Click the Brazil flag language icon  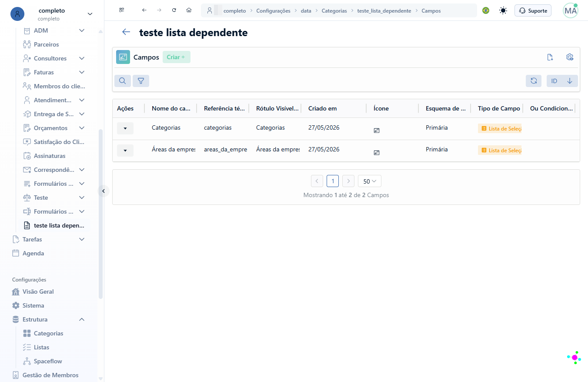click(486, 10)
